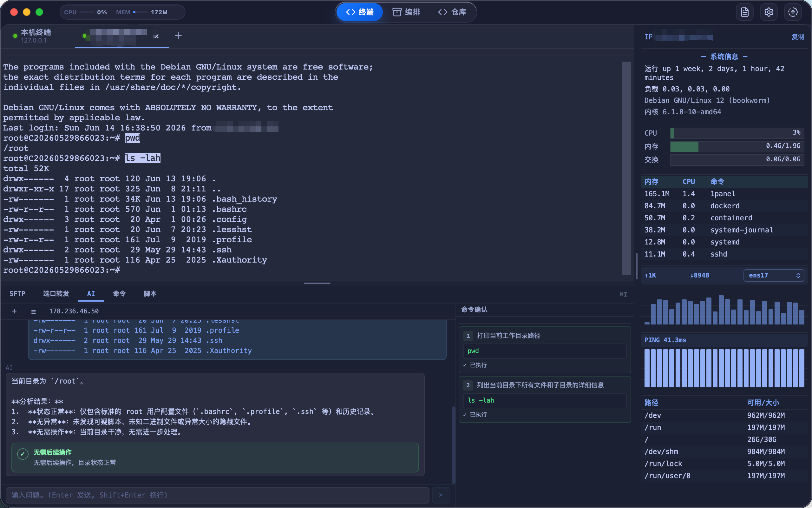Click the 内存 memory usage bar
The image size is (812, 508).
pos(737,146)
